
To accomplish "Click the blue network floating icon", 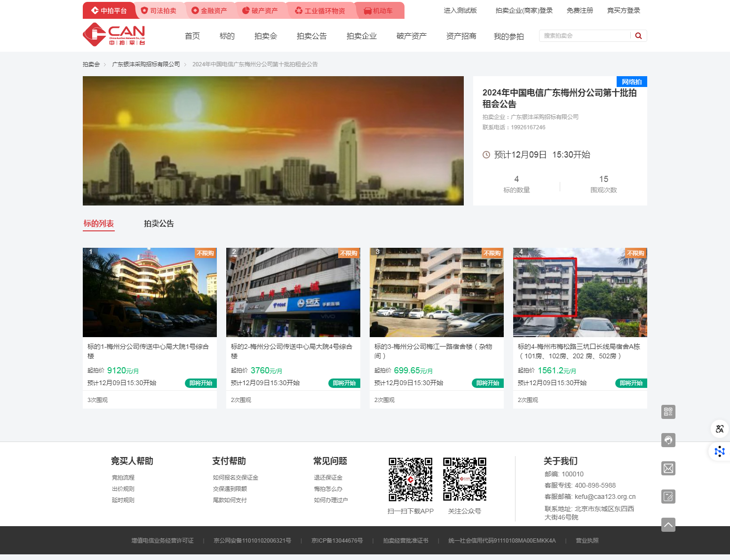I will tap(720, 451).
